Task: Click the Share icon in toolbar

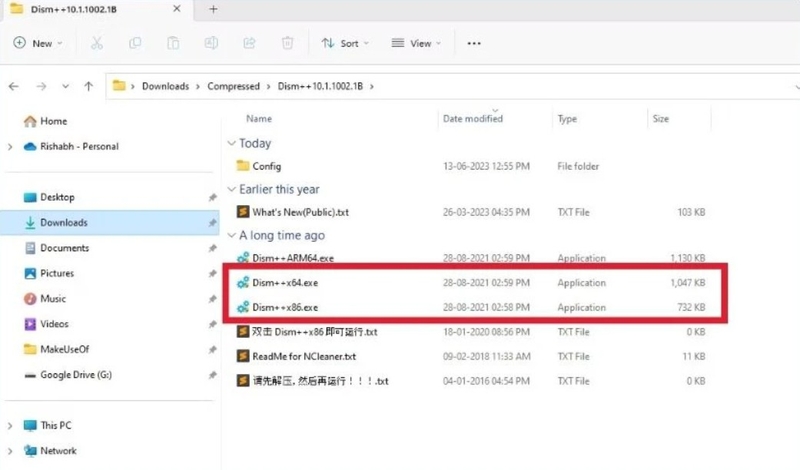Action: 249,43
